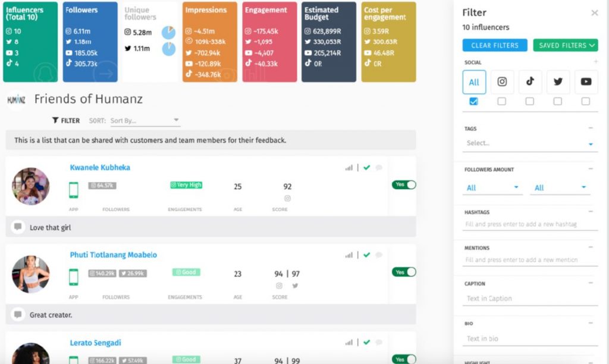Click the Friends of Humanz list title

click(x=89, y=99)
